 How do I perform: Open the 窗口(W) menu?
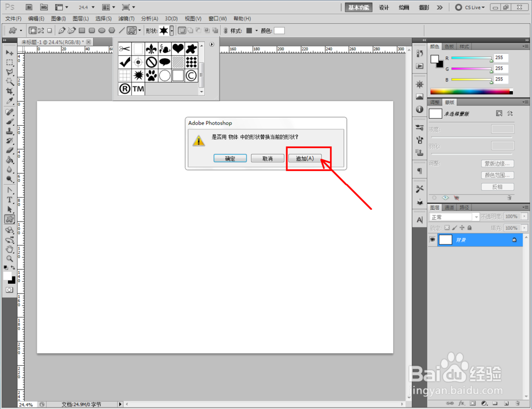click(218, 19)
